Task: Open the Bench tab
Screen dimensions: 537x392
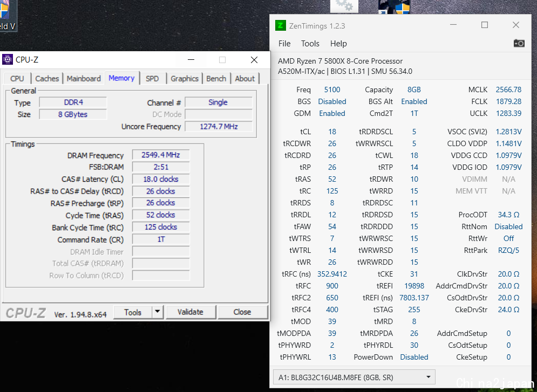Action: tap(216, 79)
